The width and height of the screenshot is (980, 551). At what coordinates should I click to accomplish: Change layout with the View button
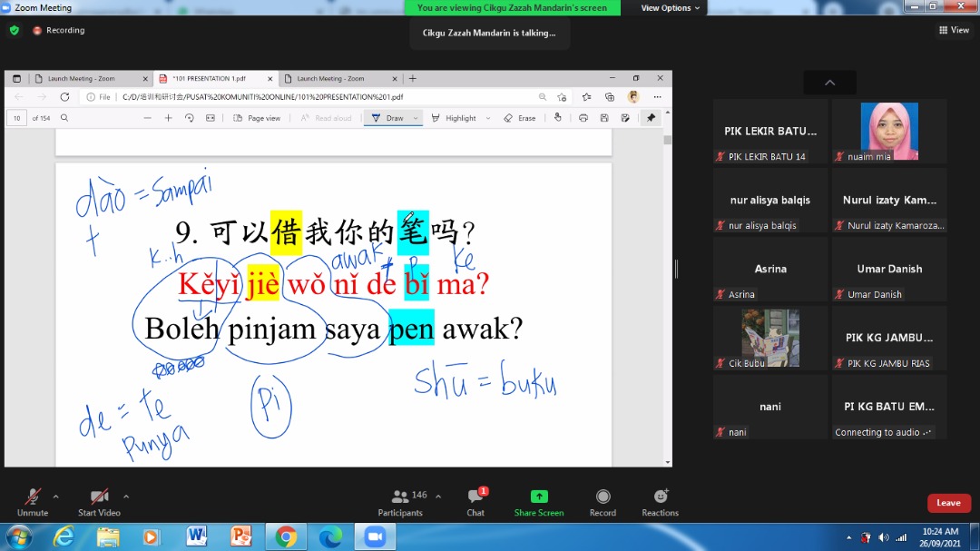[954, 29]
